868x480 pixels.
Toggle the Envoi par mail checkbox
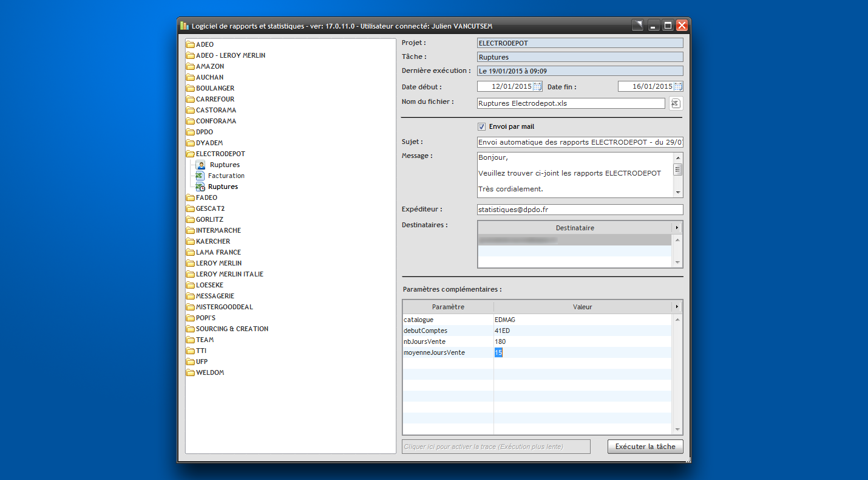click(482, 127)
